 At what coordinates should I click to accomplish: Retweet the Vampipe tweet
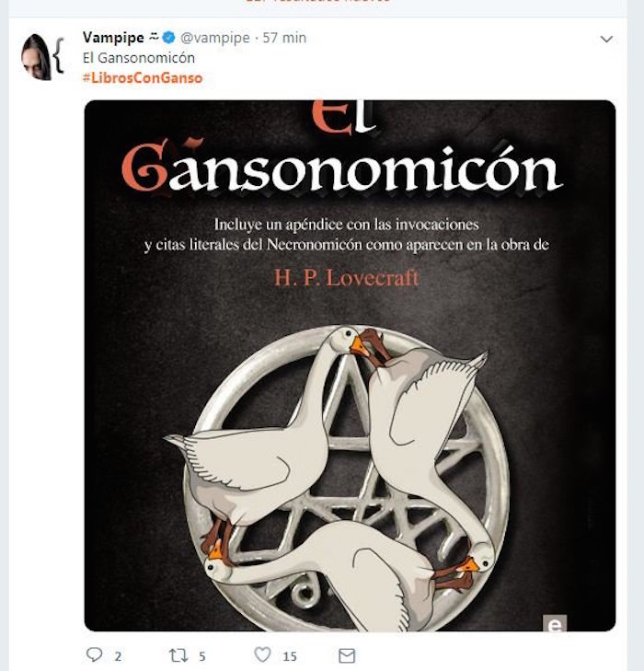[178, 655]
